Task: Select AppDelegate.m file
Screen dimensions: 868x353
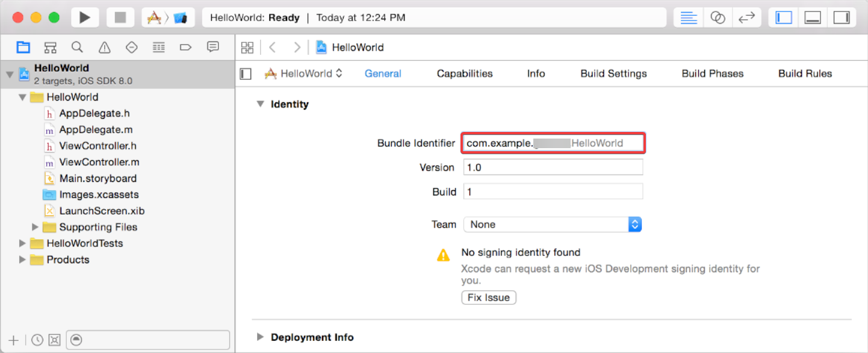Action: (x=96, y=130)
